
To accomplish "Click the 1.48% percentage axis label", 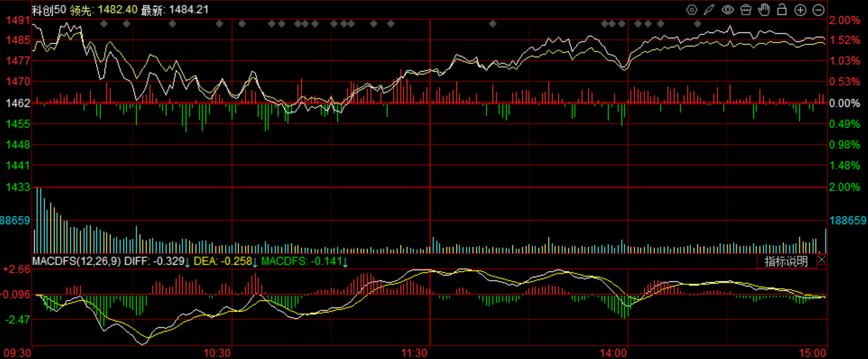I will [845, 165].
